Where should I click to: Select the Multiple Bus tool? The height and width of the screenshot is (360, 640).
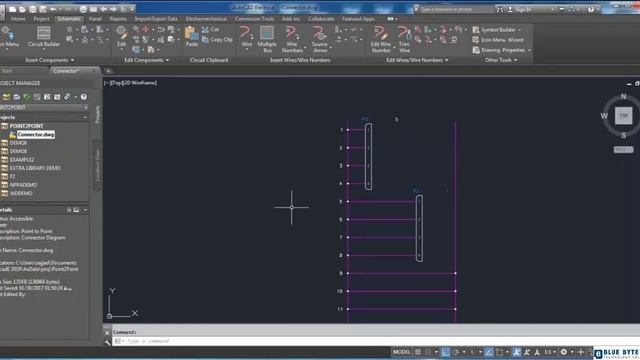[x=267, y=39]
